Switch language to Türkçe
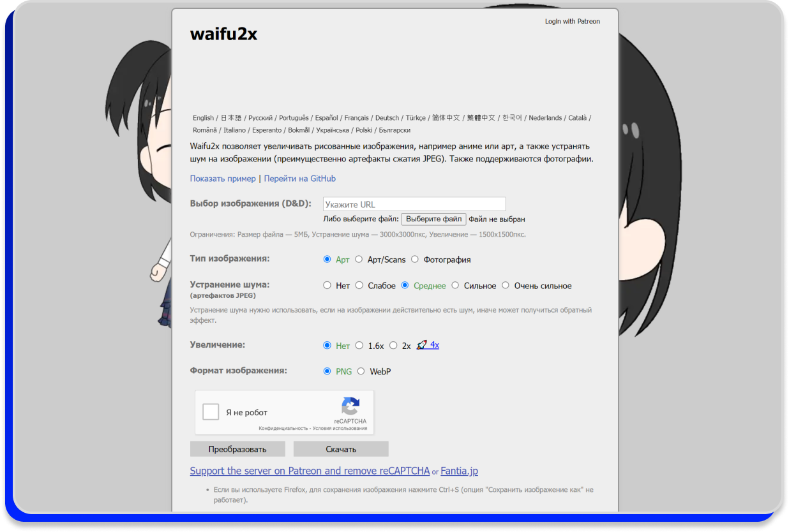The height and width of the screenshot is (532, 789). click(x=416, y=118)
